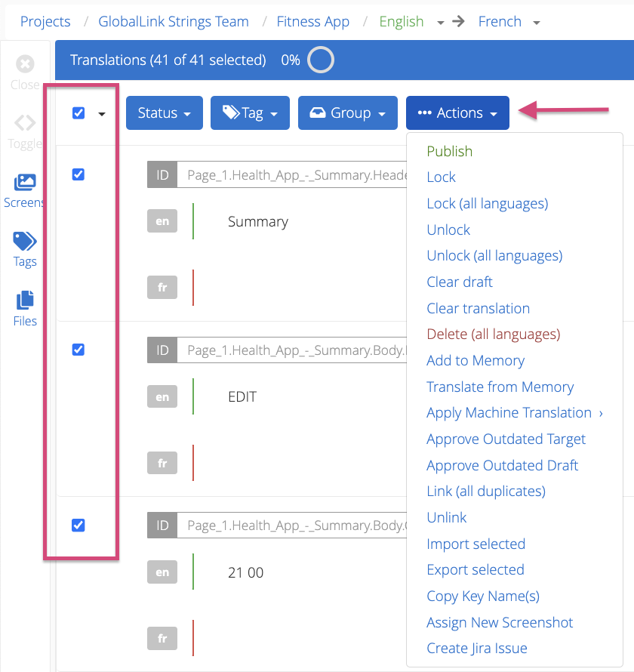Screen dimensions: 634x672
Task: Click the Close icon in sidebar
Action: [x=25, y=64]
